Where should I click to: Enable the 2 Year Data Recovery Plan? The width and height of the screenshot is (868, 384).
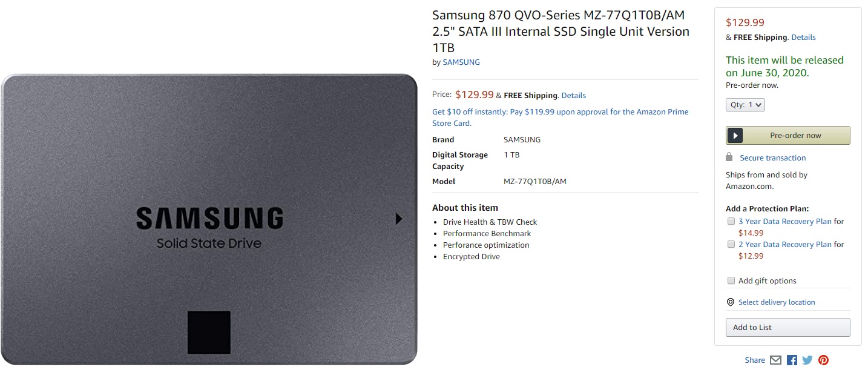click(x=731, y=245)
